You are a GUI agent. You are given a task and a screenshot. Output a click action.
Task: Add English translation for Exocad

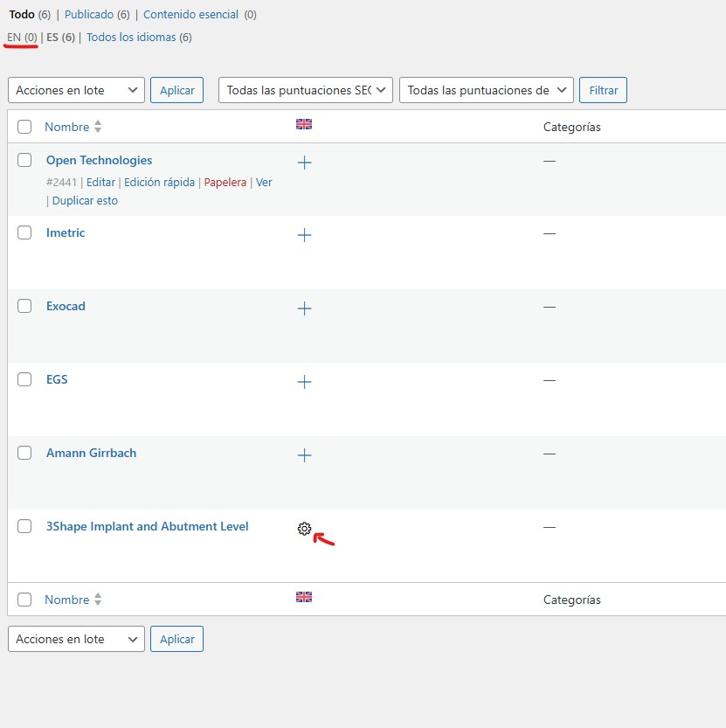click(304, 309)
